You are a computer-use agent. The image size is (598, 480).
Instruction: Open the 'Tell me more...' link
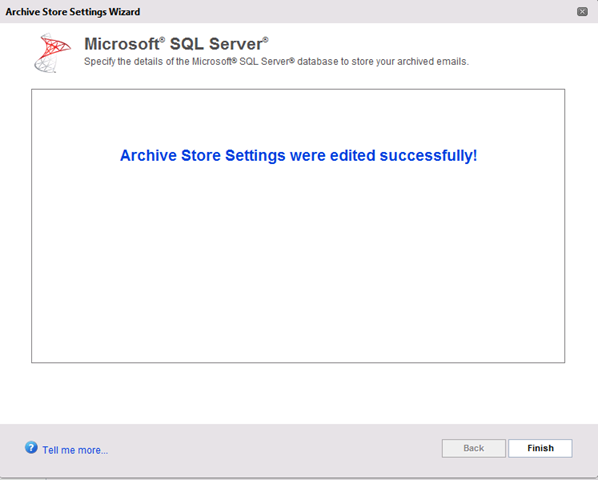(x=75, y=450)
